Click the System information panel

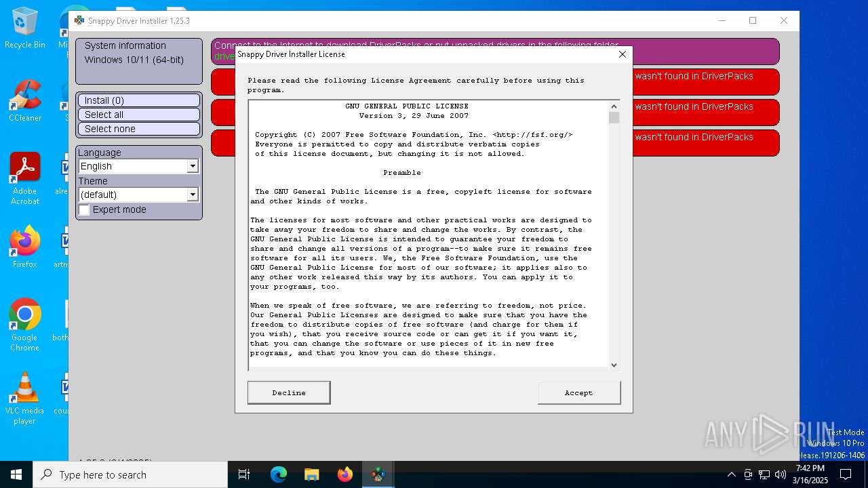point(139,61)
